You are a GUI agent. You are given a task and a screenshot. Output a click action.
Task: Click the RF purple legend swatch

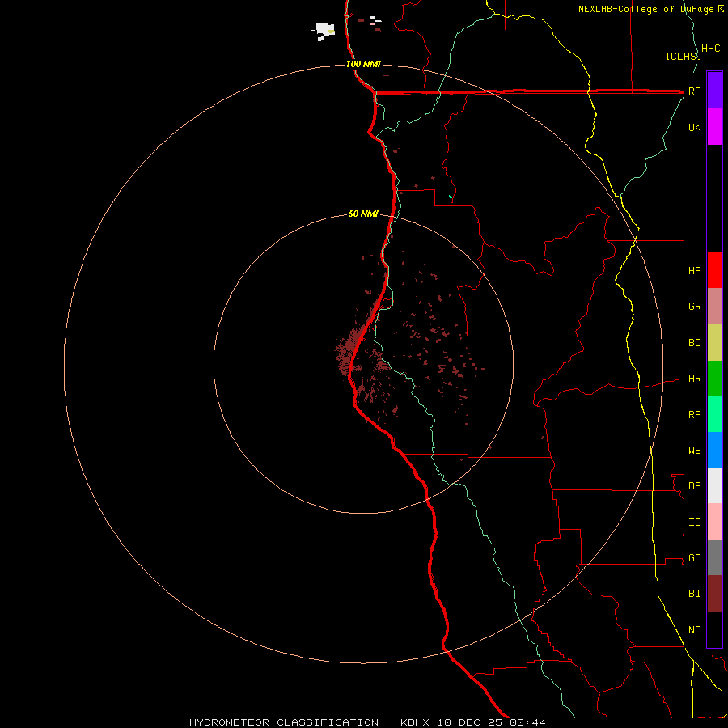coord(714,91)
